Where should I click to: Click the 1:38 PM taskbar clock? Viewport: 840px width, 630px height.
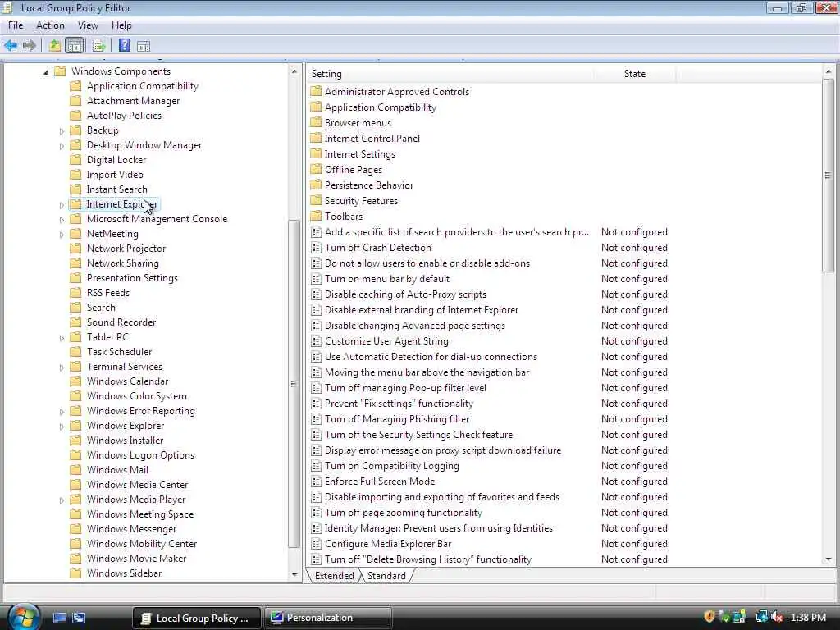808,617
